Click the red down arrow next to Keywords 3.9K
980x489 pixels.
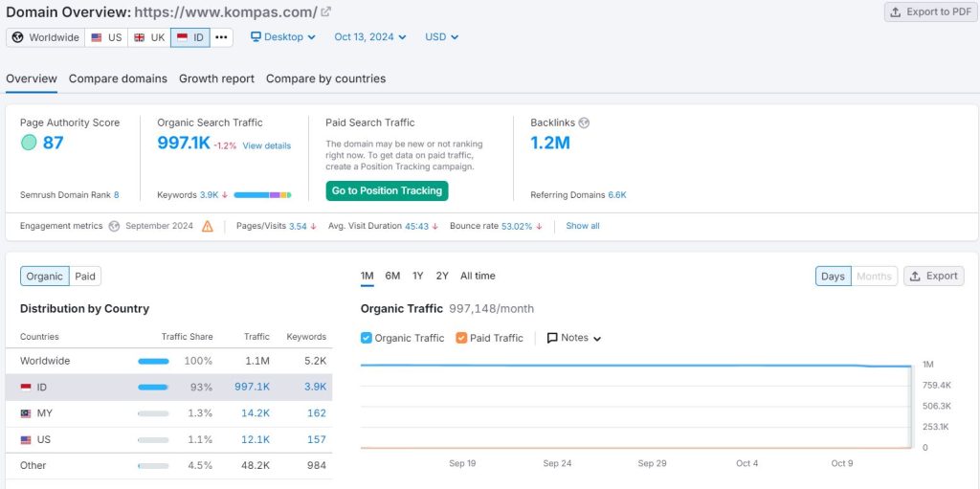[x=224, y=195]
